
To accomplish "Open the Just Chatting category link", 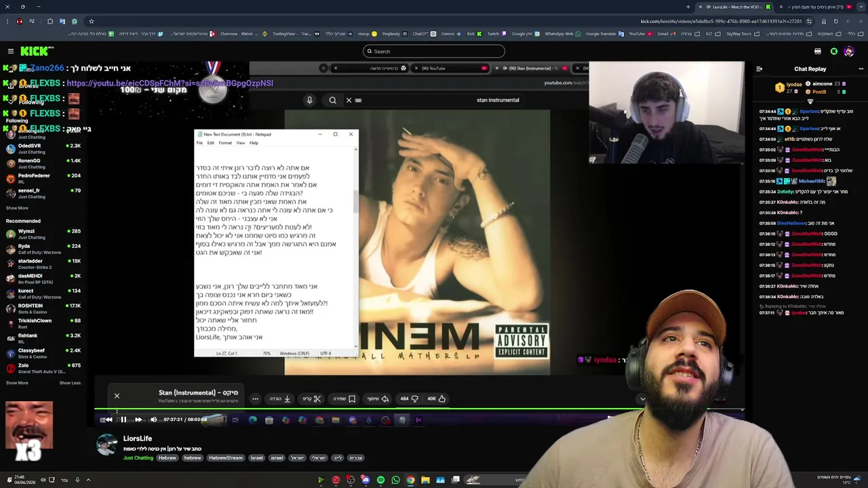I will click(x=138, y=458).
